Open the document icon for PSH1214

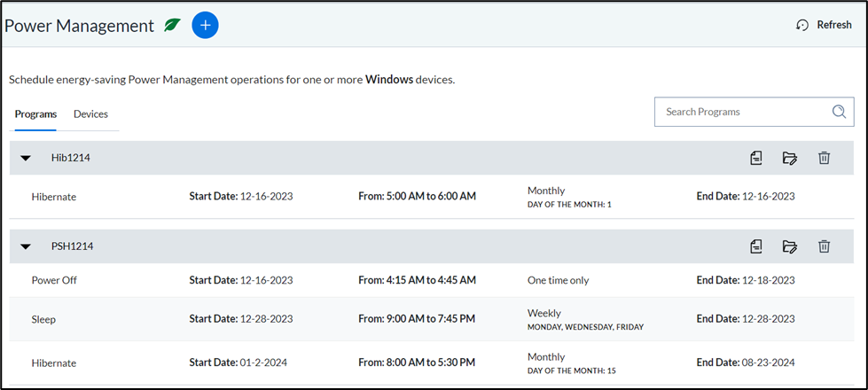click(756, 246)
